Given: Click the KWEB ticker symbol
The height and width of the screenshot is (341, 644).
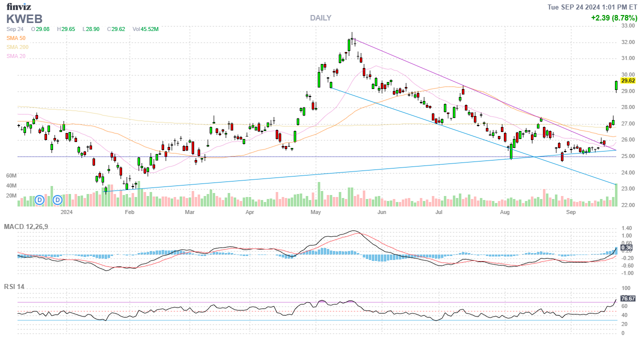Looking at the screenshot, I should (x=24, y=19).
